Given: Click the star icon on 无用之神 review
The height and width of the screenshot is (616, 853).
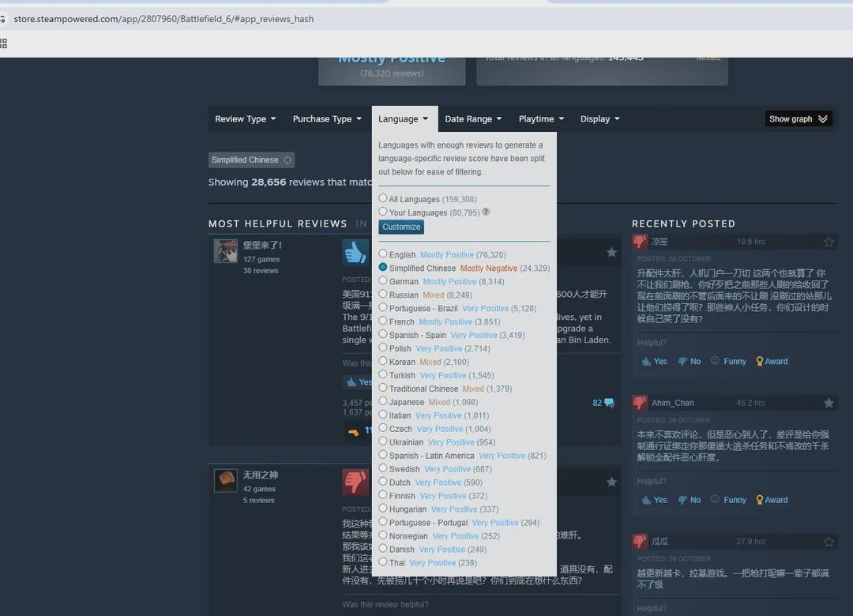Looking at the screenshot, I should click(x=611, y=482).
